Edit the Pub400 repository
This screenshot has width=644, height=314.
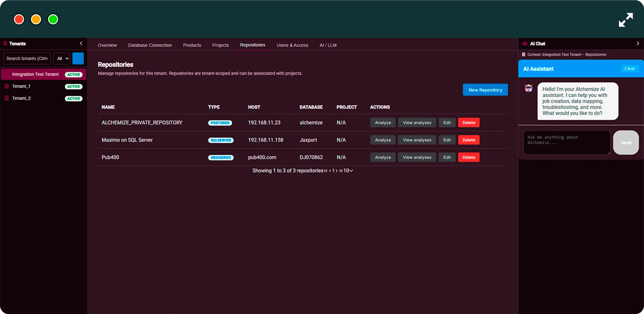click(447, 157)
